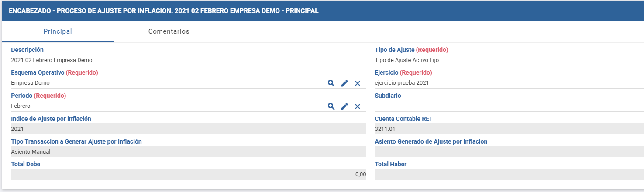Switch to the Comentarios tab
The image size is (644, 192).
(x=169, y=31)
